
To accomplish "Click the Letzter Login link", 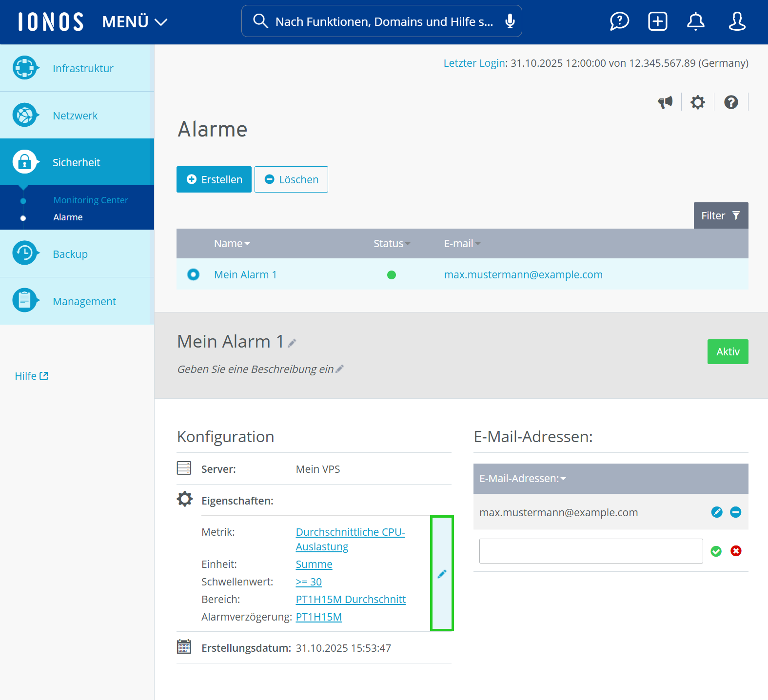I will 474,63.
